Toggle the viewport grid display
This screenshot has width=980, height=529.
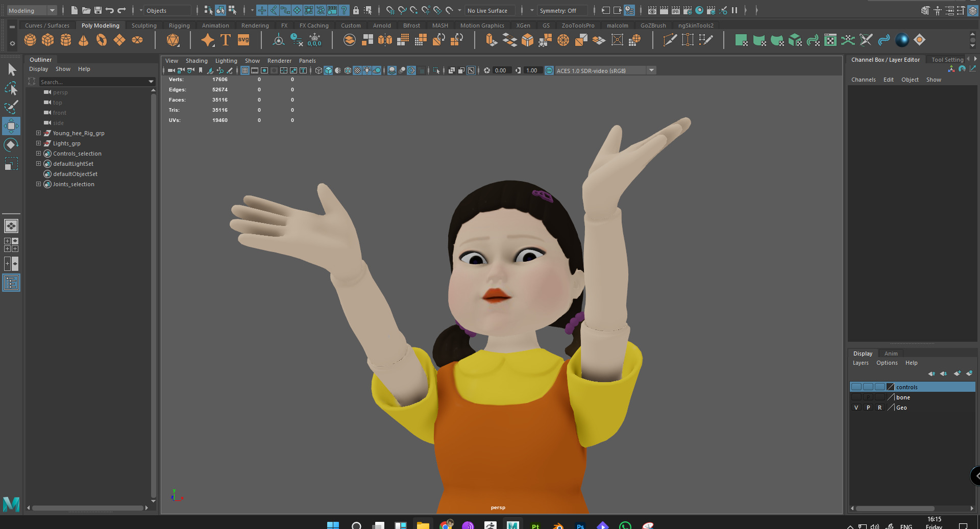click(245, 70)
